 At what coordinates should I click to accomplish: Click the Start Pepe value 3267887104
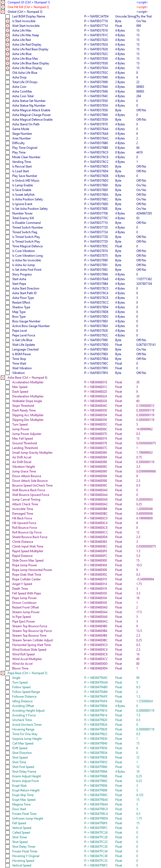[144, 284]
